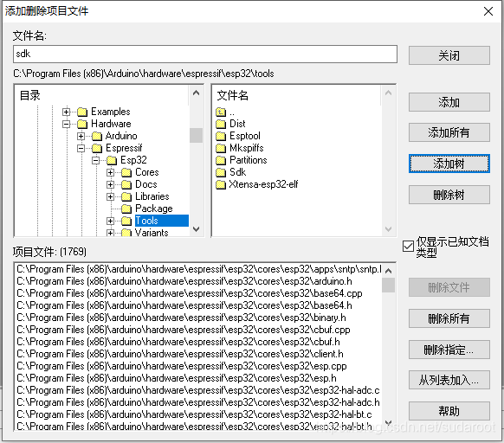Expand the Examples tree node

point(66,112)
